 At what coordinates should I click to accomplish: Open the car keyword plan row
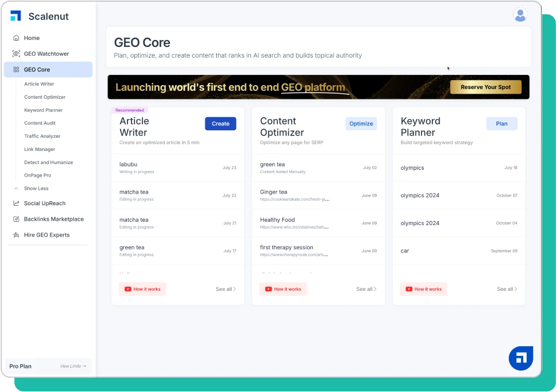pos(459,251)
